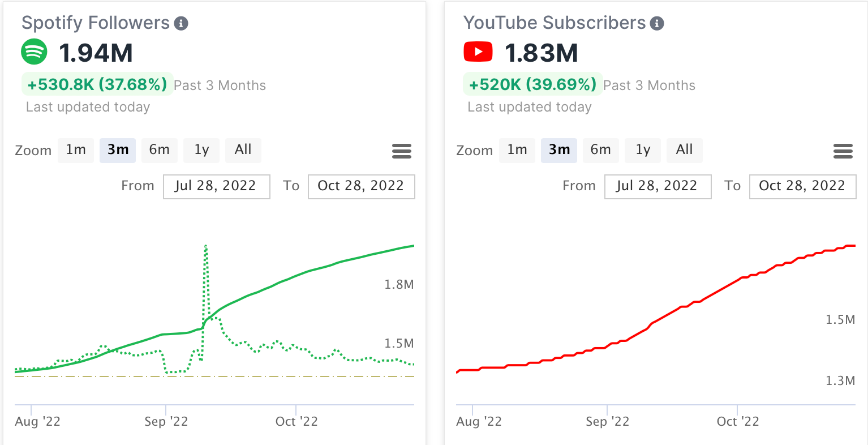868x445 pixels.
Task: Edit Spotify To date Oct 28, 2022
Action: pyautogui.click(x=361, y=186)
